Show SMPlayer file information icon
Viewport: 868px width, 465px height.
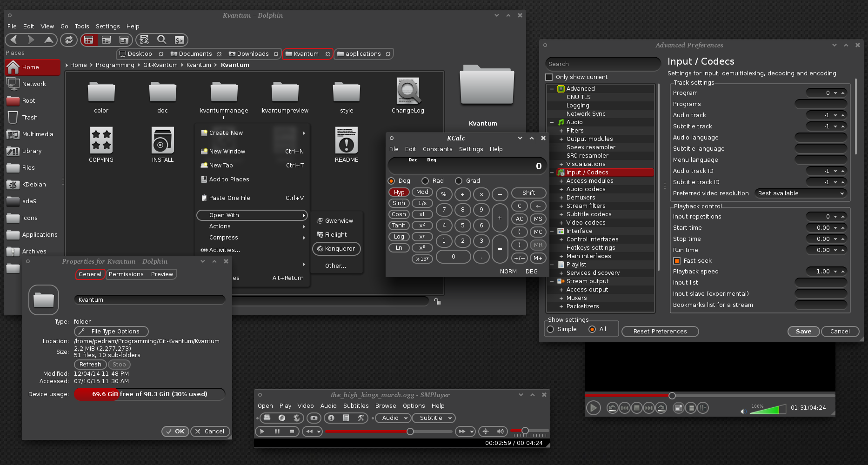331,418
